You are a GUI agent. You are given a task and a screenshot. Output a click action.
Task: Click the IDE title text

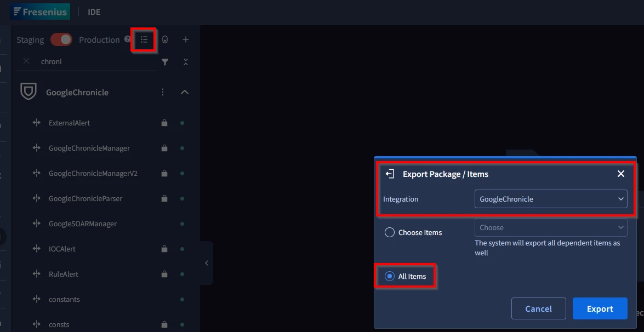click(x=94, y=12)
